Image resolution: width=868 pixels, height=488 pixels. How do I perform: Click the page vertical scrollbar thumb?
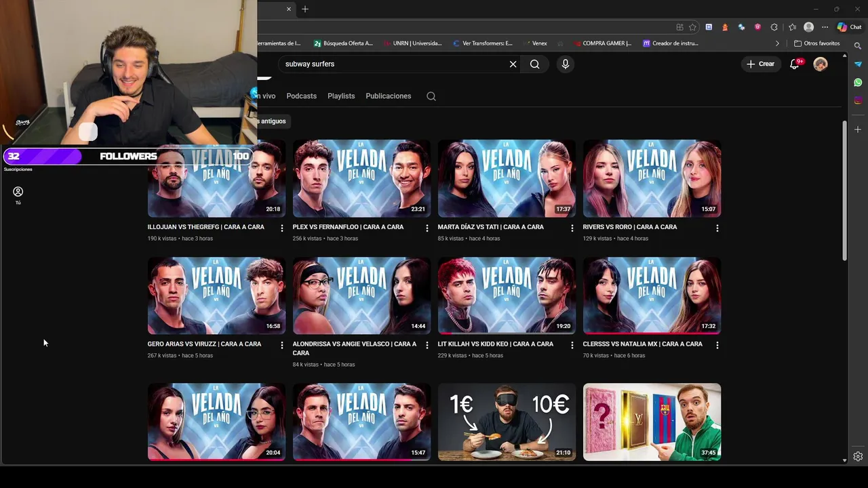click(x=844, y=191)
